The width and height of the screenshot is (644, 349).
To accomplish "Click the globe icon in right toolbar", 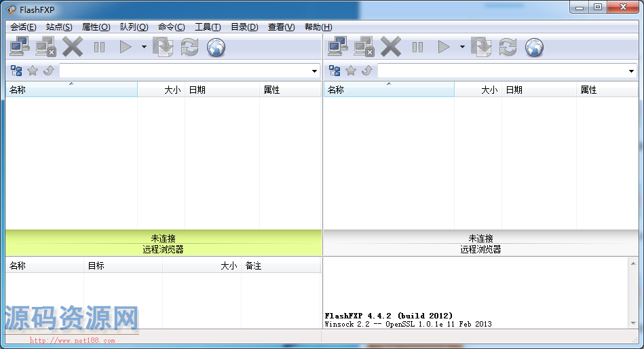I will [534, 47].
